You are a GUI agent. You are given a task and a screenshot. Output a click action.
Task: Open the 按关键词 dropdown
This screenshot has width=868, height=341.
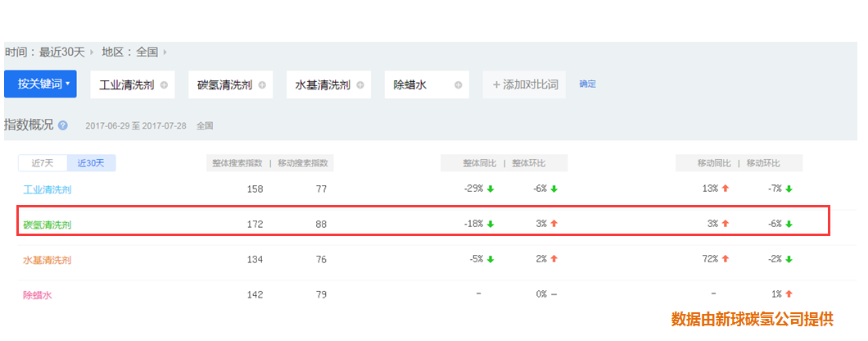click(40, 84)
